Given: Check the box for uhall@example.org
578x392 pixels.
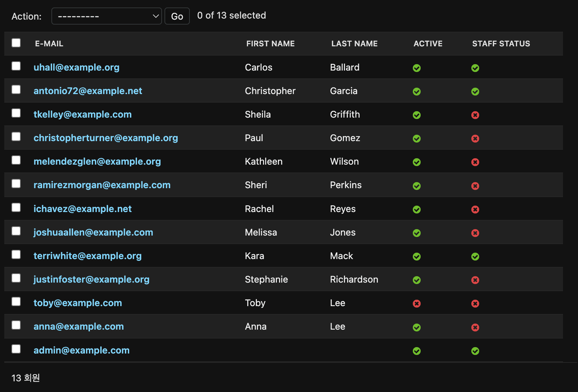Looking at the screenshot, I should click(16, 66).
